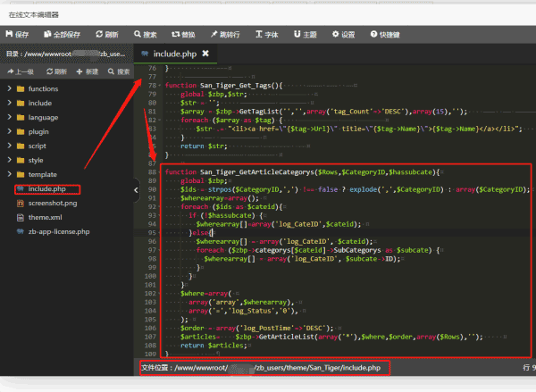
Task: Go up with the 上一级 button
Action: coord(21,71)
